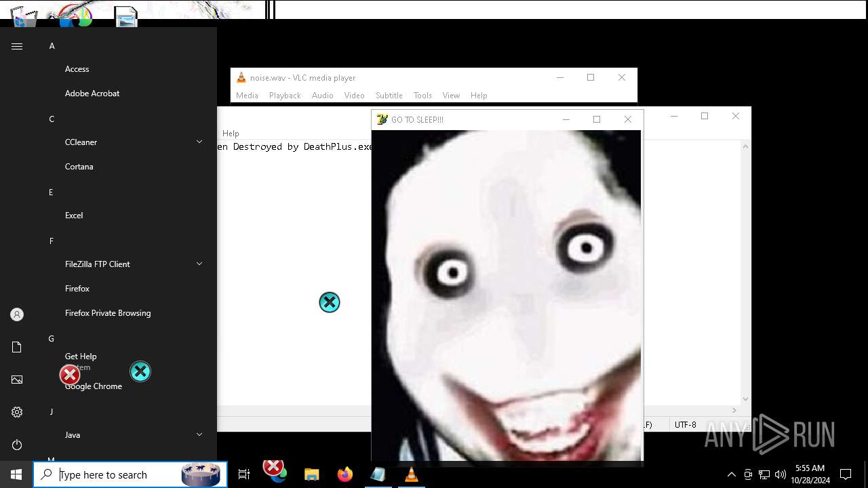Click letter header C in app list
The image size is (868, 488).
[52, 119]
